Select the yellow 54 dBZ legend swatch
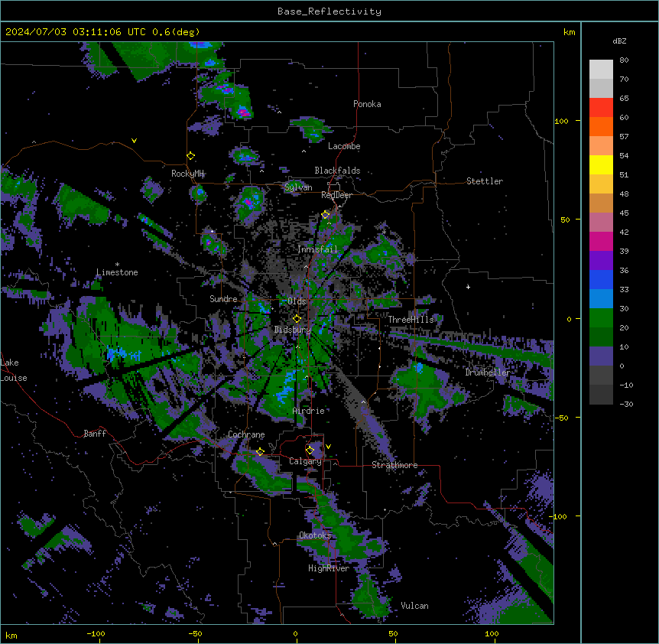Image resolution: width=659 pixels, height=644 pixels. point(601,164)
